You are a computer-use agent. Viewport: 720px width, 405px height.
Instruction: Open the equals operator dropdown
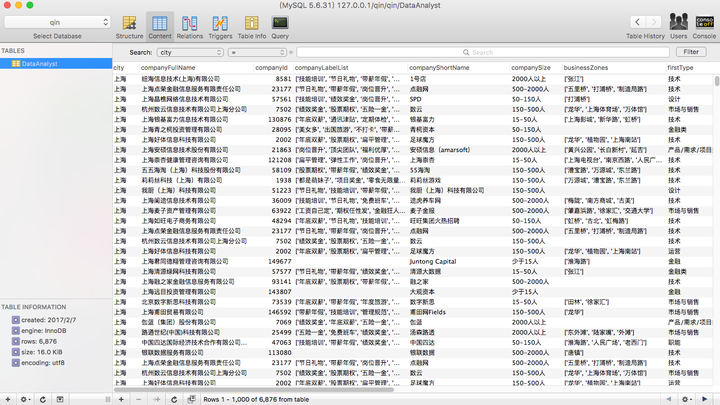[x=257, y=52]
